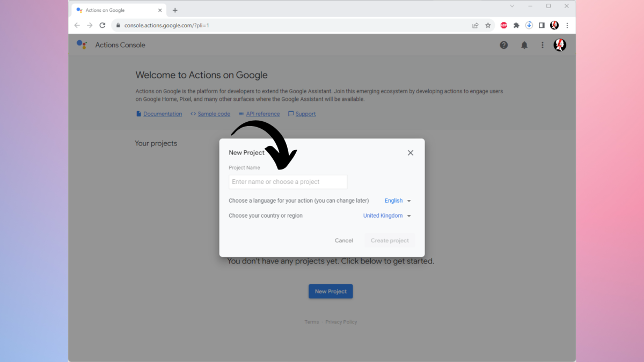The image size is (644, 362).
Task: Open Actions Console more options menu
Action: coord(543,45)
